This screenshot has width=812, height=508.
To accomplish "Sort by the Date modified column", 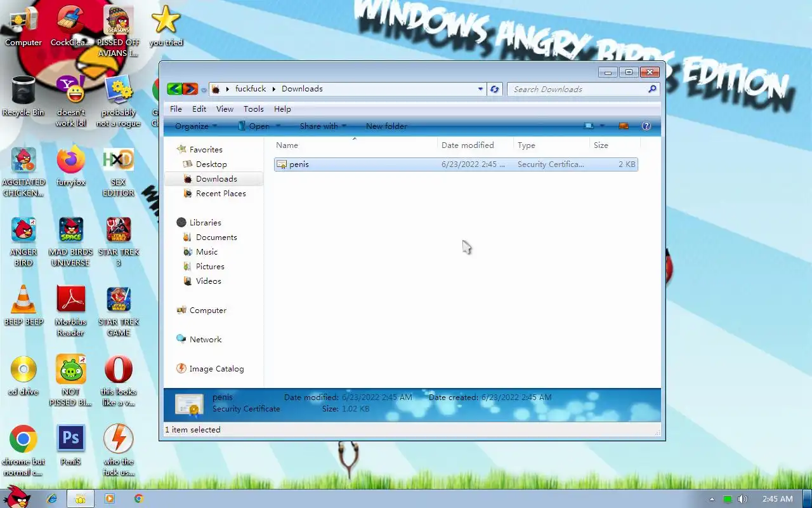I will pos(475,145).
